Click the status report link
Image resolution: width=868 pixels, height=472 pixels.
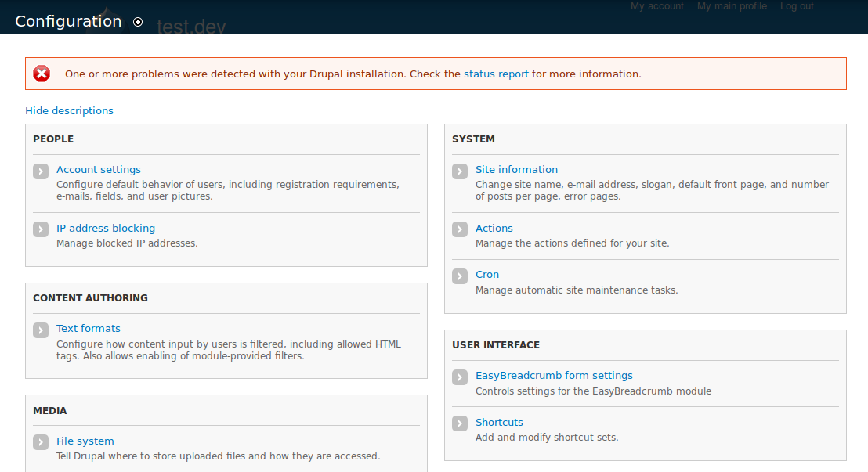click(496, 74)
